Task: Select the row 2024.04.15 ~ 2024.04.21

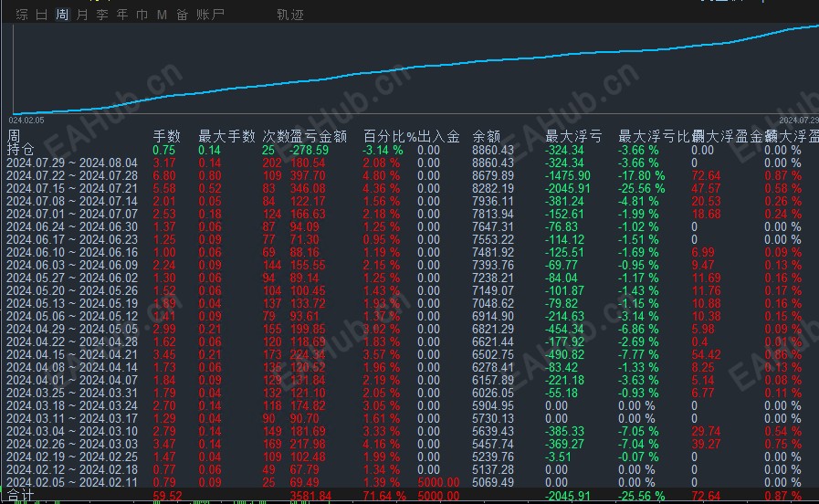Action: pyautogui.click(x=409, y=355)
